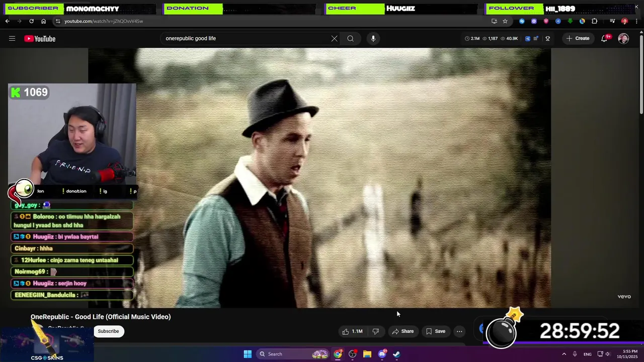Share the Good Life video
The height and width of the screenshot is (362, 644).
pos(403,331)
